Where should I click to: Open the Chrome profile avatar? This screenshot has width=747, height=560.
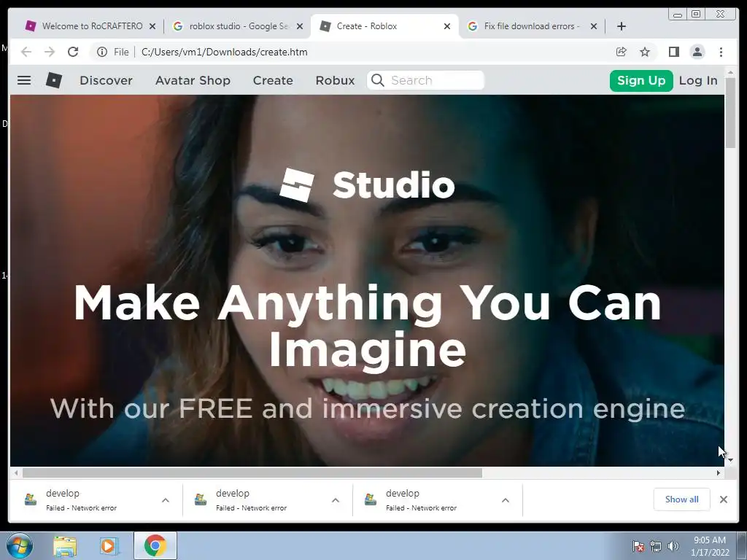coord(697,52)
